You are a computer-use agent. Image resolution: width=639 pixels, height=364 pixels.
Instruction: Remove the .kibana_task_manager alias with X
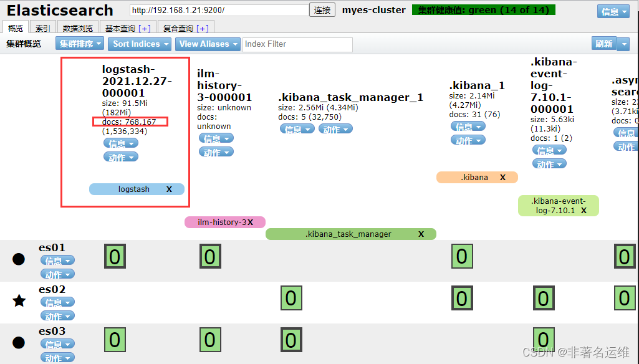tap(421, 234)
